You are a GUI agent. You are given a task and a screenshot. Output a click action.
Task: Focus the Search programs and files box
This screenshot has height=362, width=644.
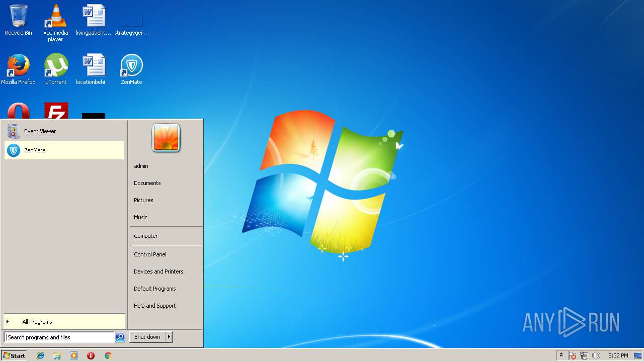pos(59,337)
